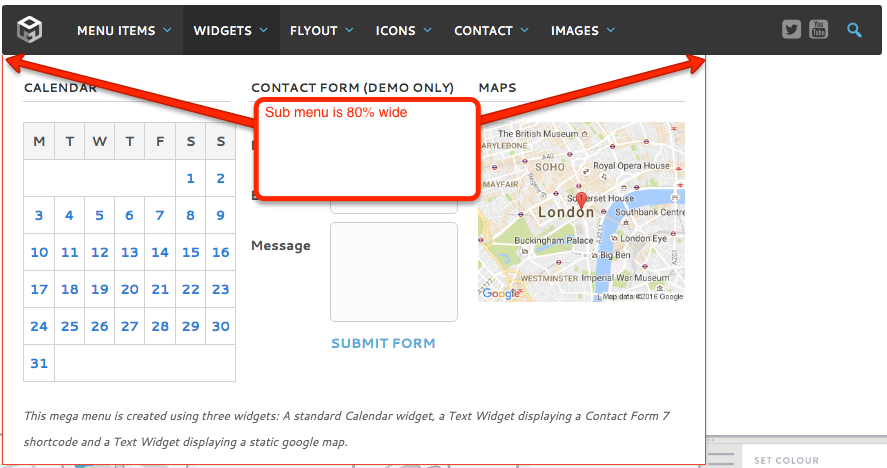Click the cube logo in navigation bar
The width and height of the screenshot is (887, 468).
click(30, 30)
